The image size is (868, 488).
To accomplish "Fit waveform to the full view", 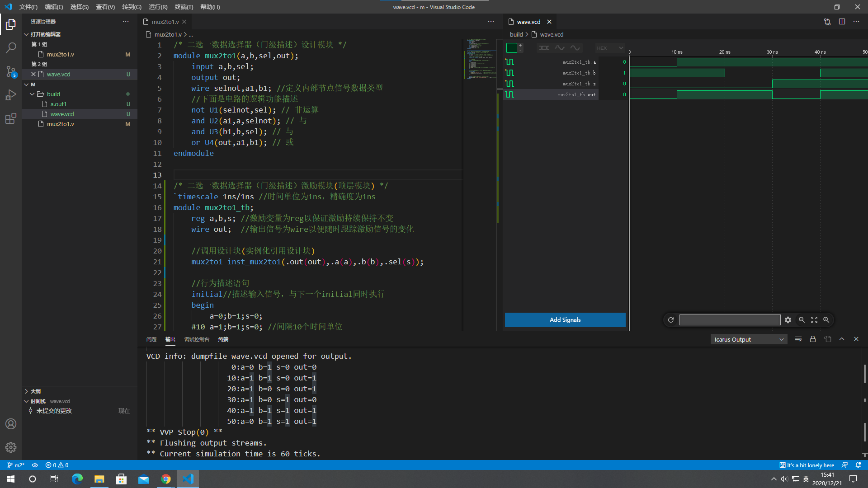I will point(814,319).
